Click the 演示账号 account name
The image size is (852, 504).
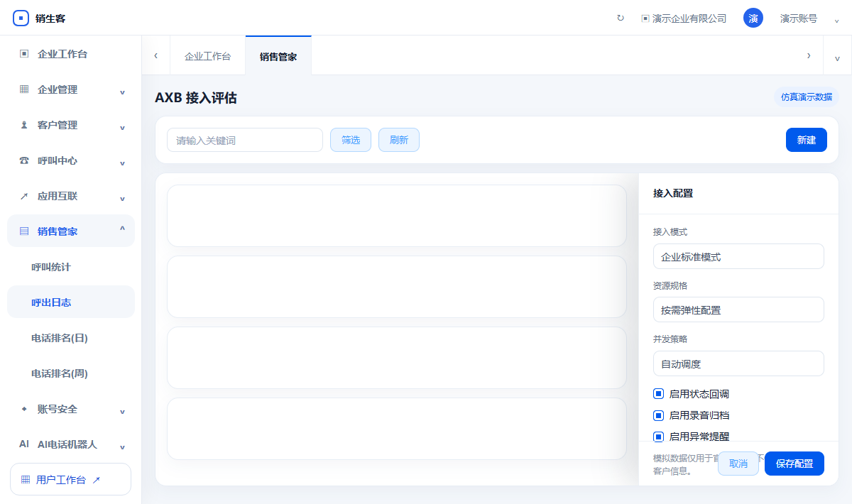[798, 18]
